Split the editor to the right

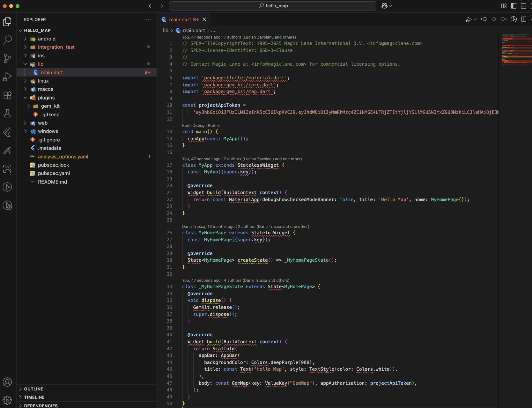(x=523, y=19)
